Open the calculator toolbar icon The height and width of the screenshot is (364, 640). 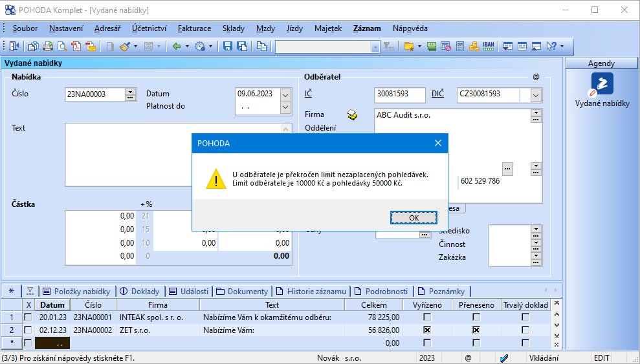click(x=460, y=47)
